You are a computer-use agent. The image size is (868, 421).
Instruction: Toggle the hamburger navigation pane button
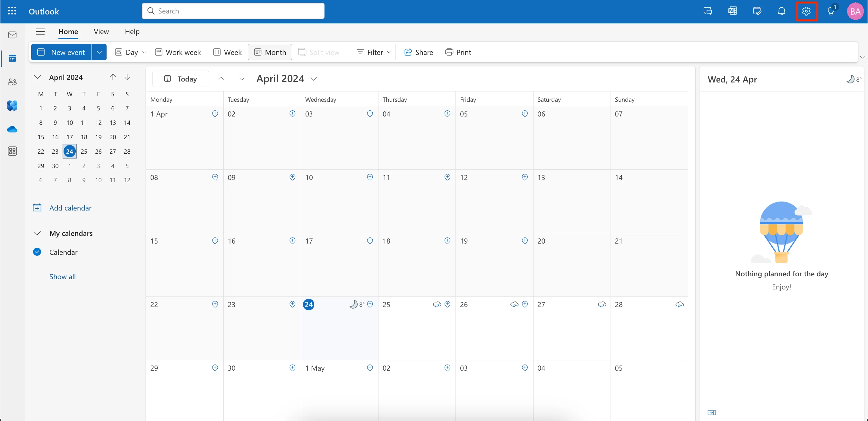pos(40,31)
